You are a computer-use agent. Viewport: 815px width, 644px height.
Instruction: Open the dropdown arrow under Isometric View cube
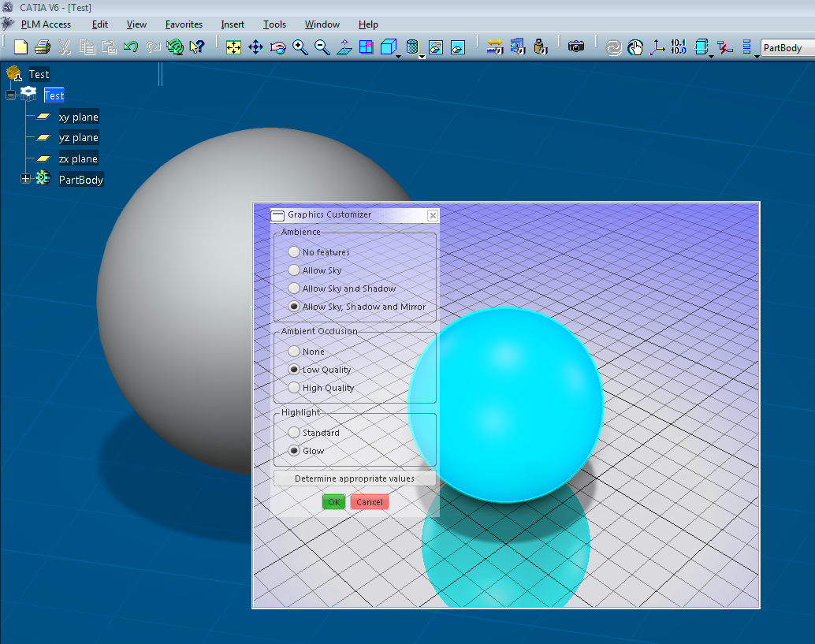[399, 56]
